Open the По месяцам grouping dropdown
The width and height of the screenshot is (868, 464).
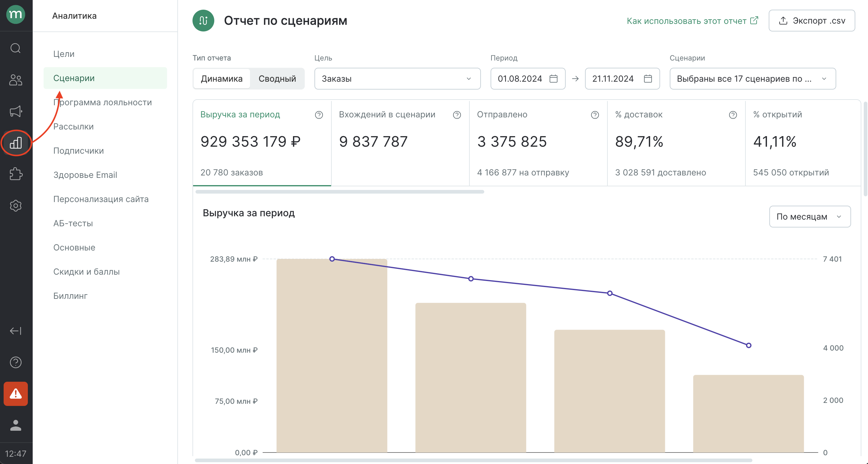click(x=810, y=217)
